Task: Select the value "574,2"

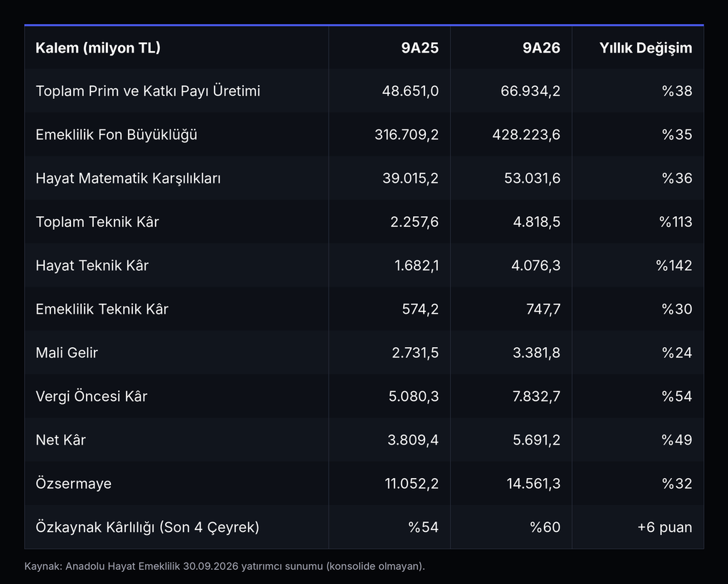Action: (x=420, y=309)
